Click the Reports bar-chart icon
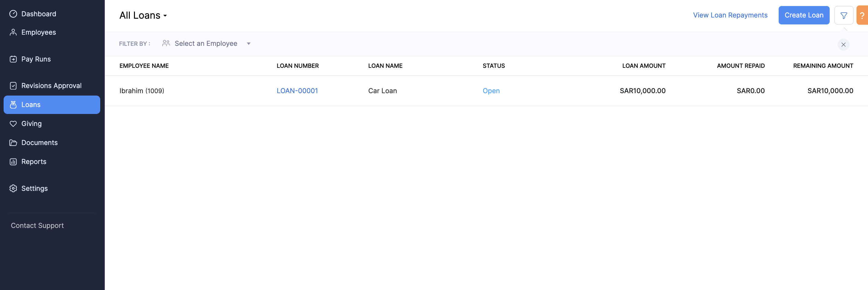Viewport: 868px width, 290px height. [x=13, y=162]
